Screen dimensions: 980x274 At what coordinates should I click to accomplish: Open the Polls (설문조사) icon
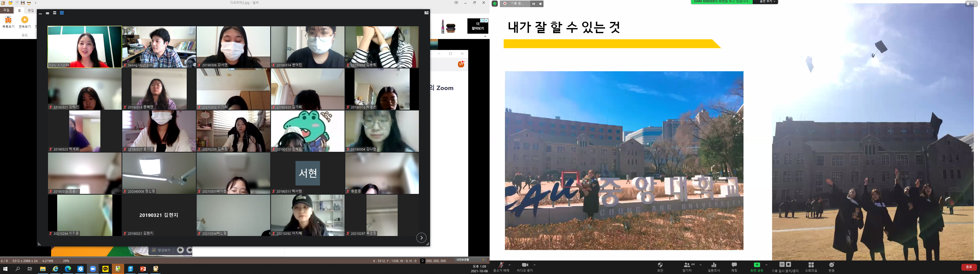pyautogui.click(x=714, y=267)
